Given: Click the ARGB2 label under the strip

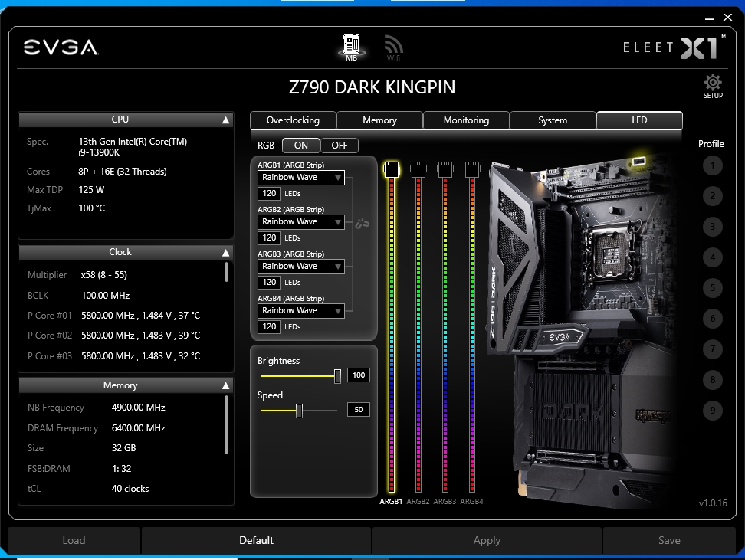Looking at the screenshot, I should (x=418, y=502).
